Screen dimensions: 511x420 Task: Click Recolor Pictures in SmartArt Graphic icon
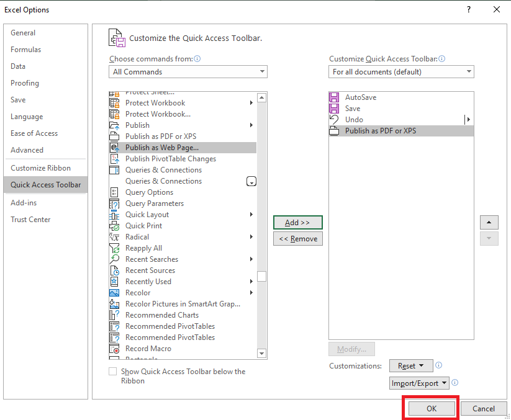tap(114, 304)
